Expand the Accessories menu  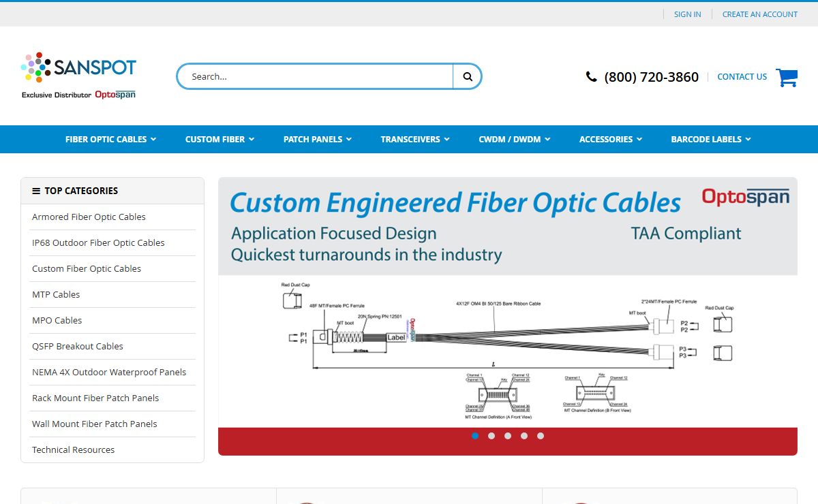tap(611, 139)
